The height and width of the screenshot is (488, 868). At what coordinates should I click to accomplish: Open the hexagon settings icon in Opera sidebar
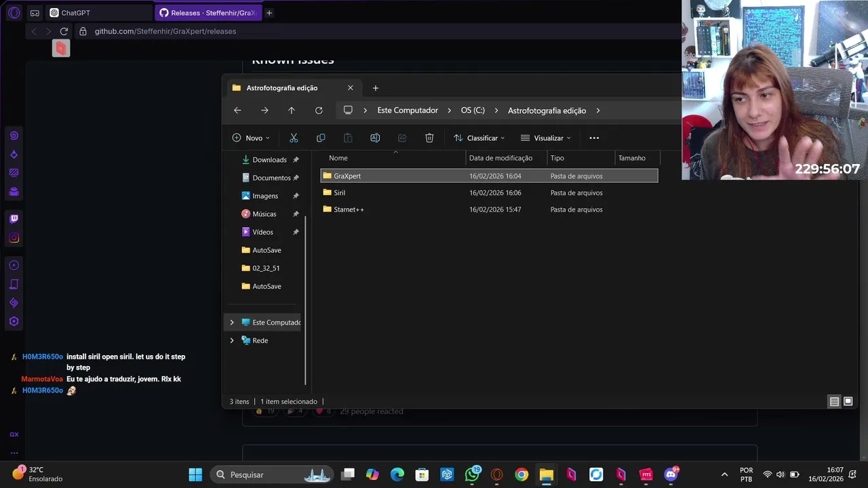(x=14, y=321)
